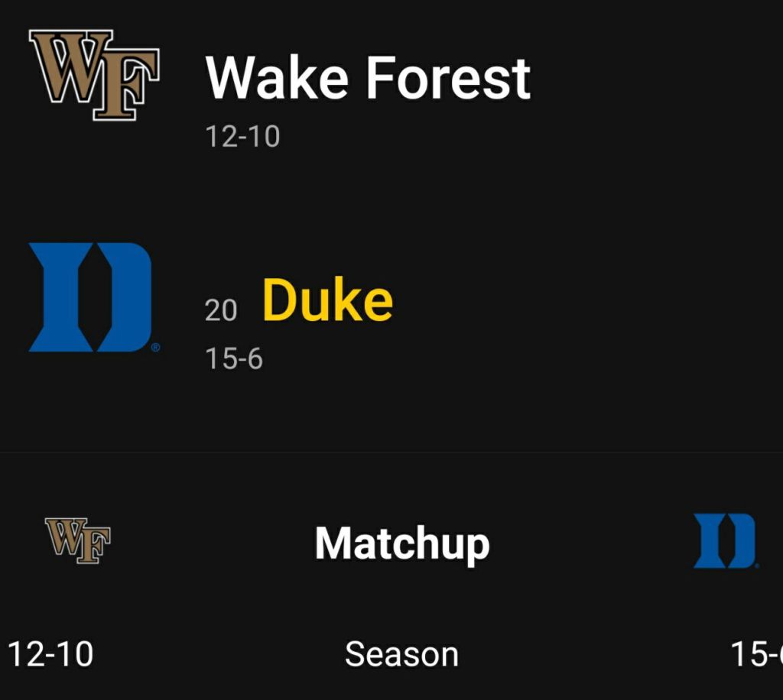Click small Duke logo beside Matchup
This screenshot has width=783, height=700.
tap(725, 540)
